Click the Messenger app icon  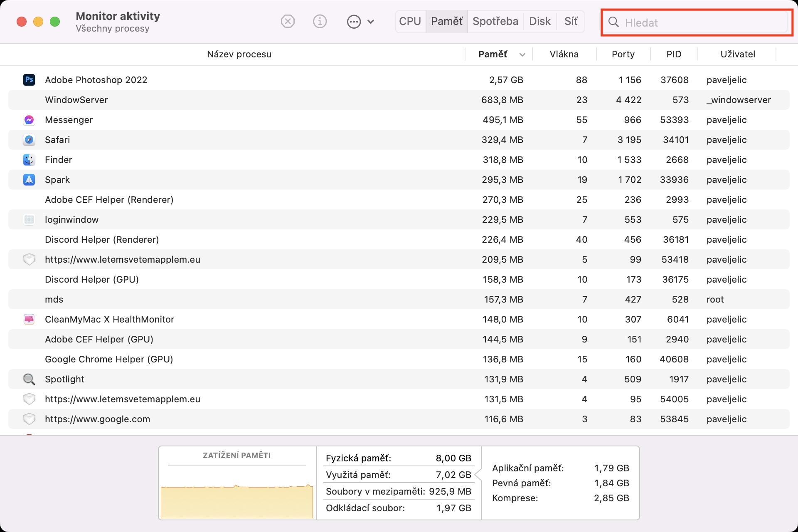29,120
